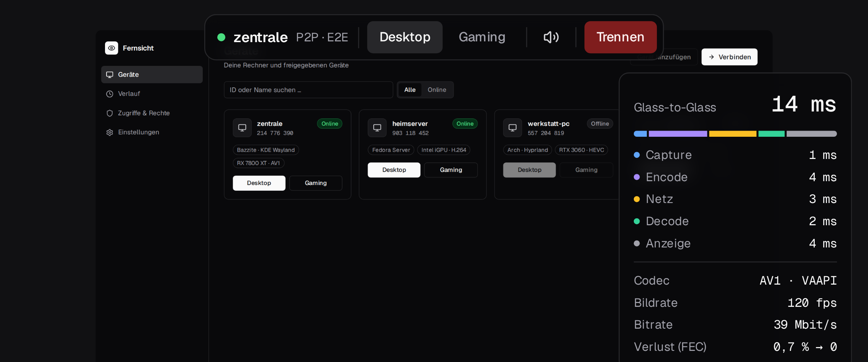Switch session to Gaming mode in top bar
Screen dimensions: 868x362
point(482,37)
